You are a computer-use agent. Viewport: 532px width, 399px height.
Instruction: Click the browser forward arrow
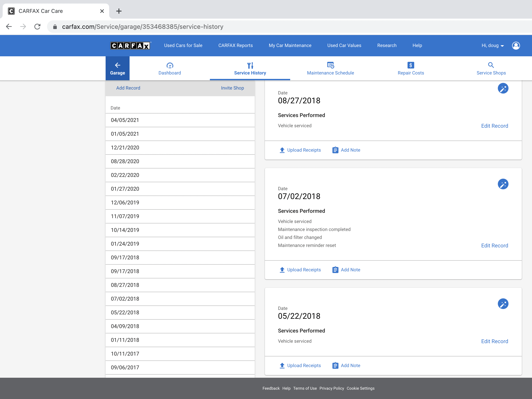click(x=23, y=26)
